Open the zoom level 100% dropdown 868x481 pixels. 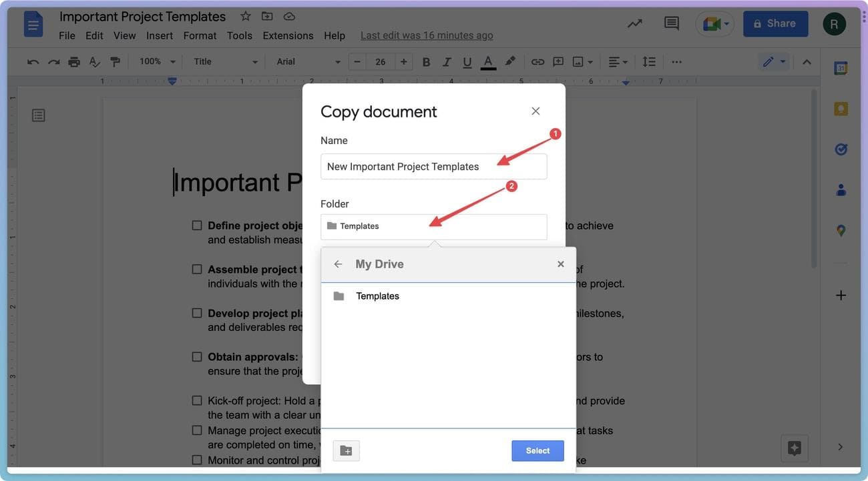pyautogui.click(x=157, y=61)
